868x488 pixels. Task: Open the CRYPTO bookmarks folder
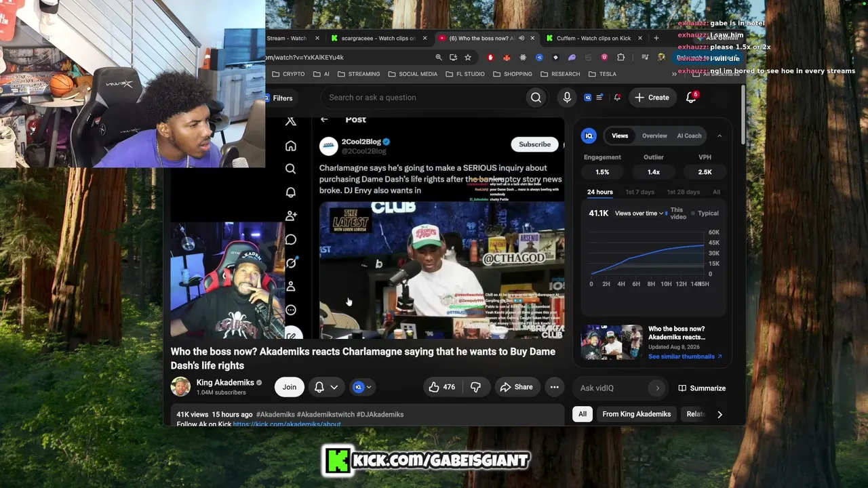(288, 74)
